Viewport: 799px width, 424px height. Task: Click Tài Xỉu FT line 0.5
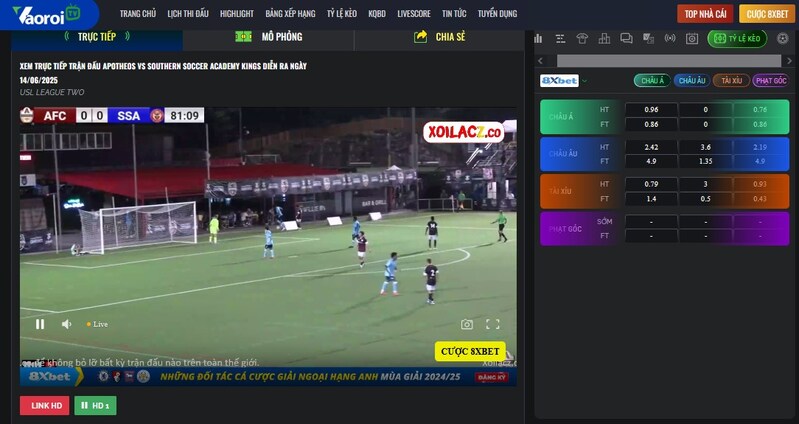point(706,199)
